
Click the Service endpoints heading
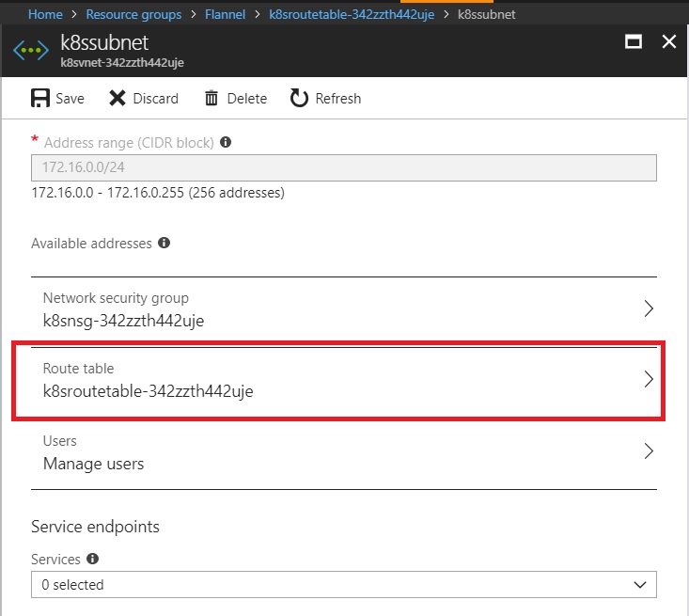(95, 527)
